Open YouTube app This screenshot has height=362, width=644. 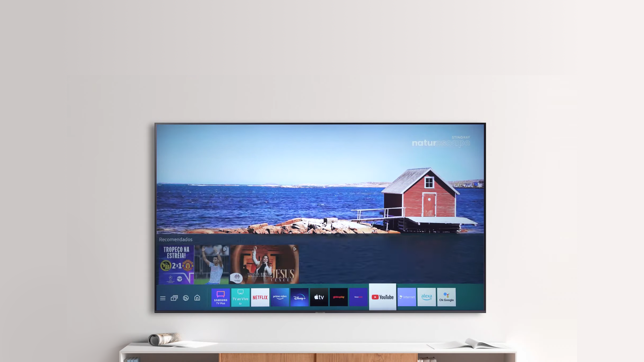[x=382, y=297]
